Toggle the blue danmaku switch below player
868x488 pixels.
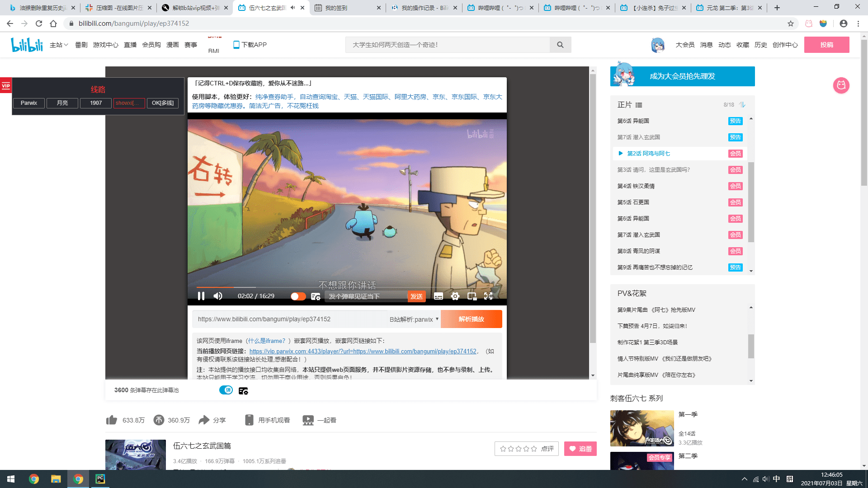226,390
